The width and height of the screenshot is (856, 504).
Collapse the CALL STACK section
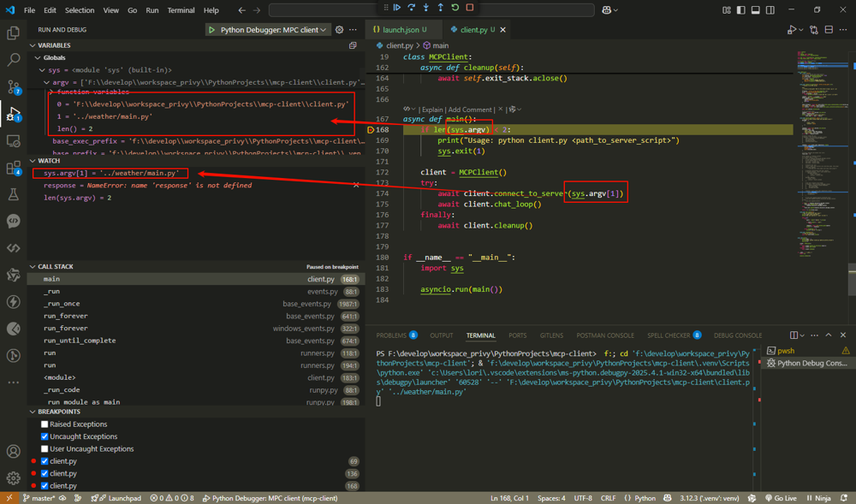[x=55, y=267]
